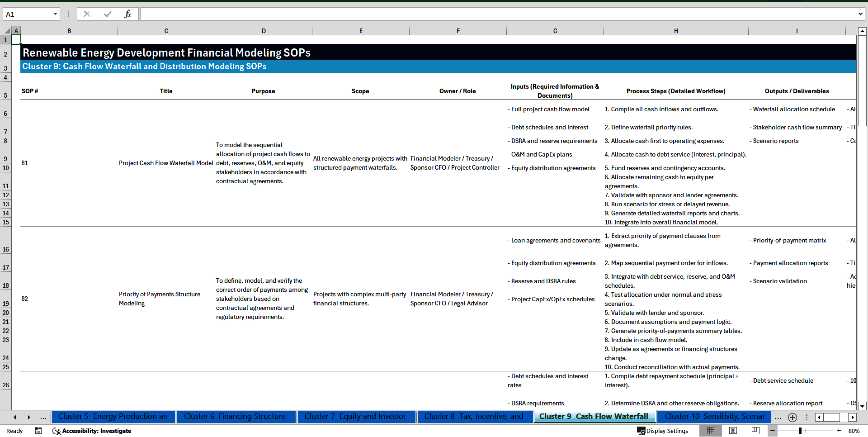
Task: Click the ellipsis to show more sheet tabs
Action: coord(43,417)
